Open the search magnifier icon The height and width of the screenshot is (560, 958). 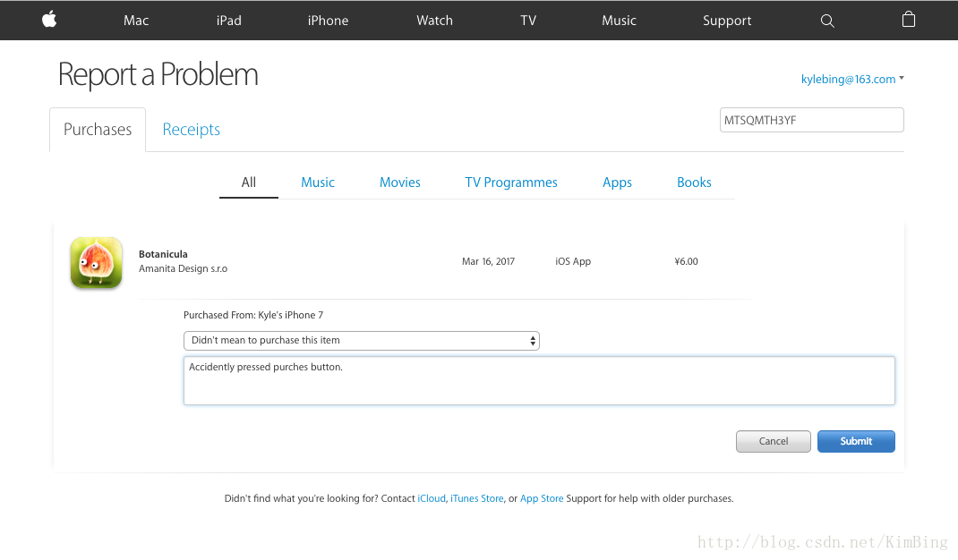pyautogui.click(x=827, y=21)
